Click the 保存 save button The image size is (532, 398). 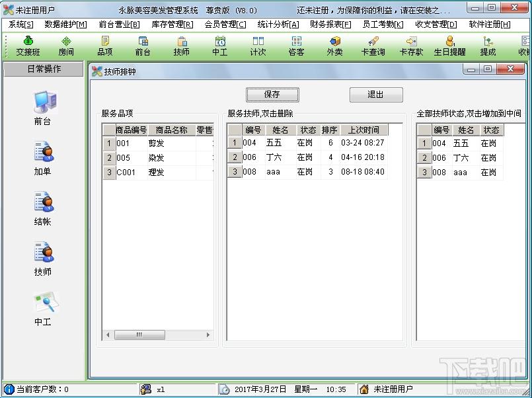pos(272,95)
